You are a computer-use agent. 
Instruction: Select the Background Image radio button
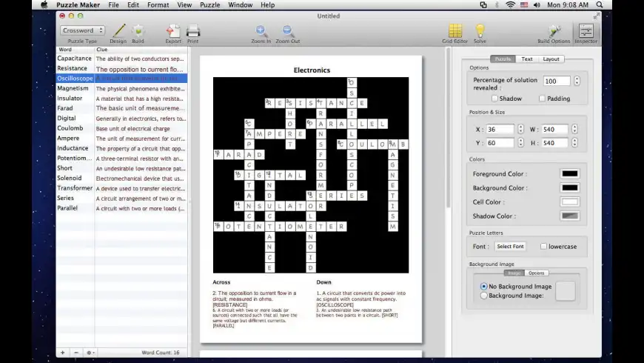[x=484, y=296]
